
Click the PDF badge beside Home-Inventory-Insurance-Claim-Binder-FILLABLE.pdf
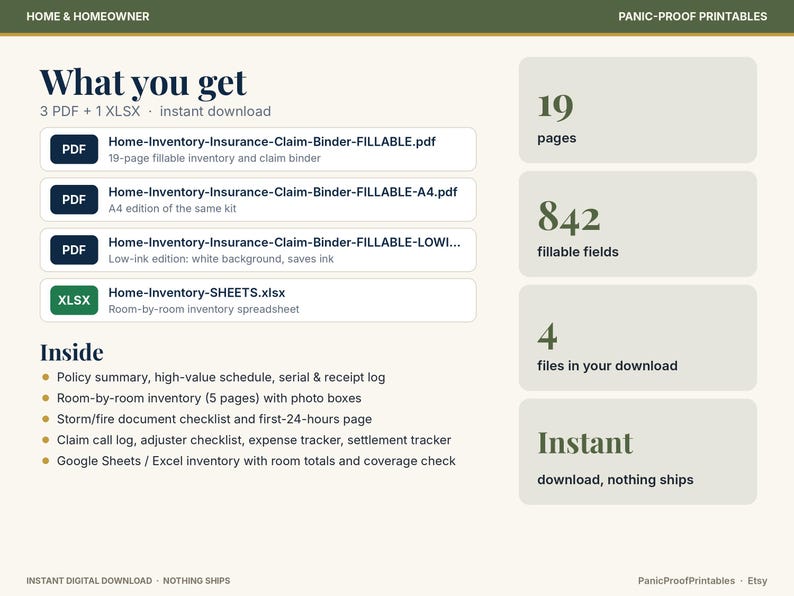click(74, 149)
